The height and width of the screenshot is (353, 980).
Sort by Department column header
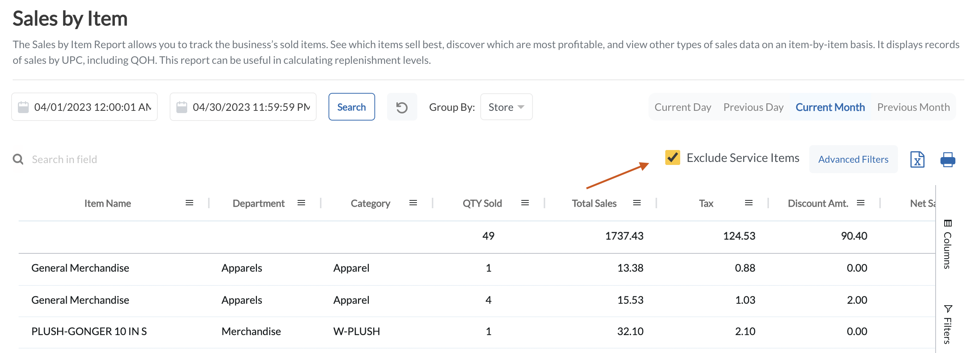tap(258, 203)
